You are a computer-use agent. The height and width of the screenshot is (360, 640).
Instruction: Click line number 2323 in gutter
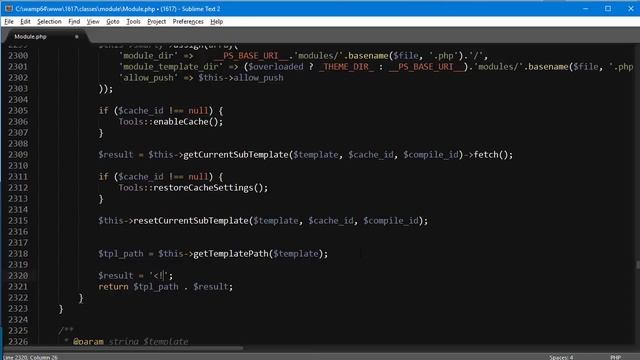pos(18,309)
